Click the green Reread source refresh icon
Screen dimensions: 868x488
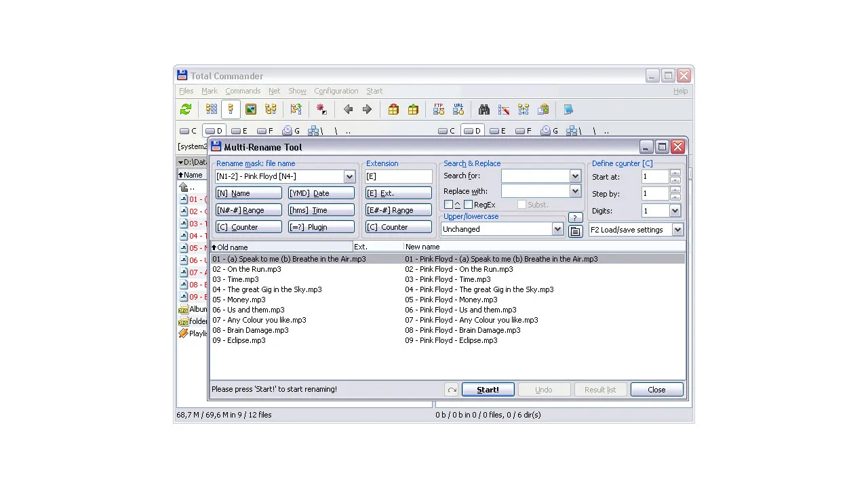coord(186,110)
